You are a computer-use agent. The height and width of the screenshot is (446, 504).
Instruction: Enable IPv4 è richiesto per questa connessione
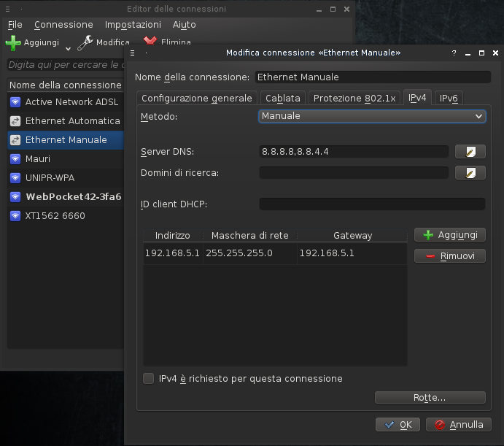[x=149, y=379]
